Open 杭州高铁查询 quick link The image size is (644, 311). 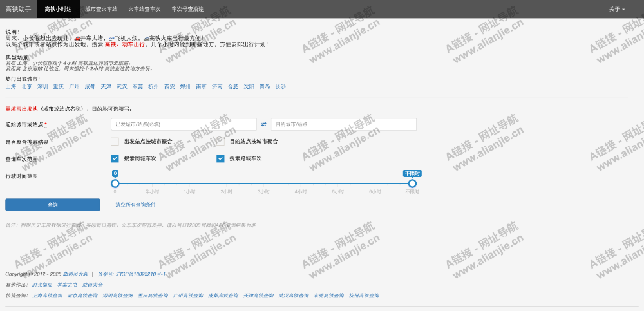[x=364, y=296]
